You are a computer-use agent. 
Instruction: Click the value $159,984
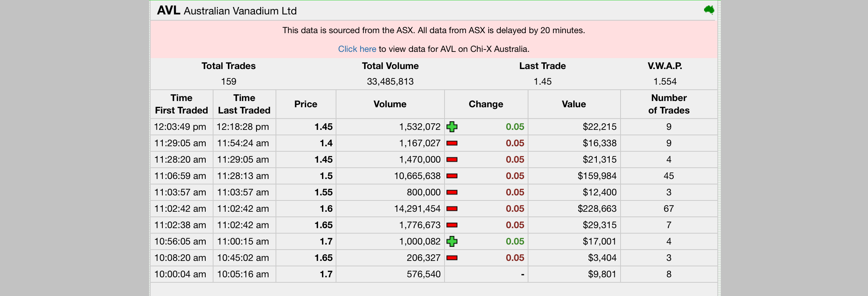597,176
